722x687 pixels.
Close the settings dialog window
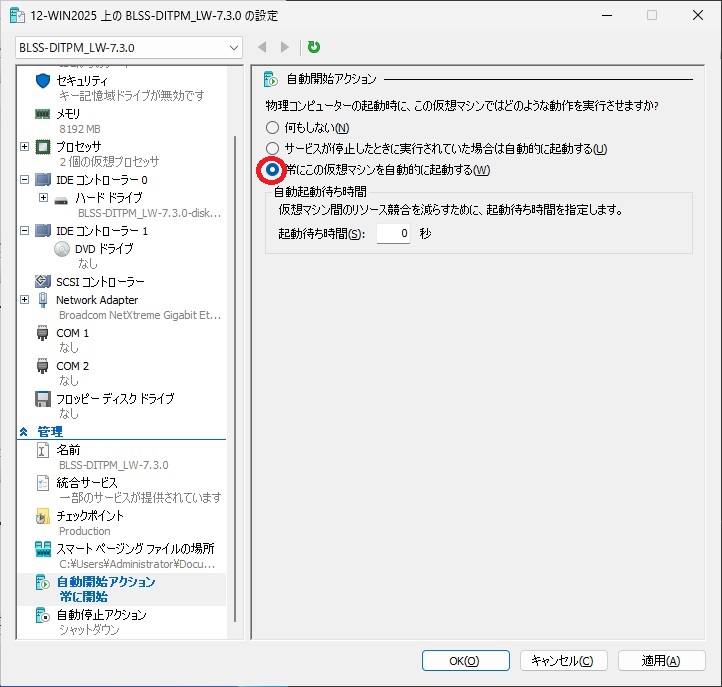[x=698, y=15]
